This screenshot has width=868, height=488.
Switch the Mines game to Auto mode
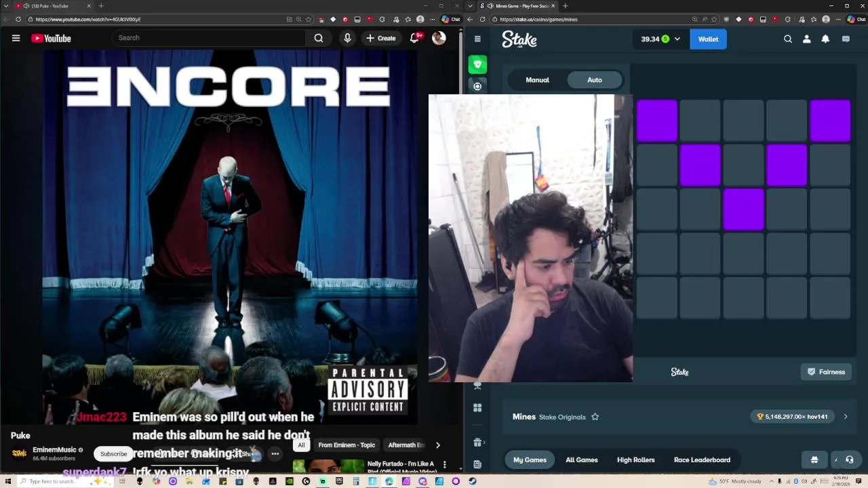pyautogui.click(x=595, y=80)
